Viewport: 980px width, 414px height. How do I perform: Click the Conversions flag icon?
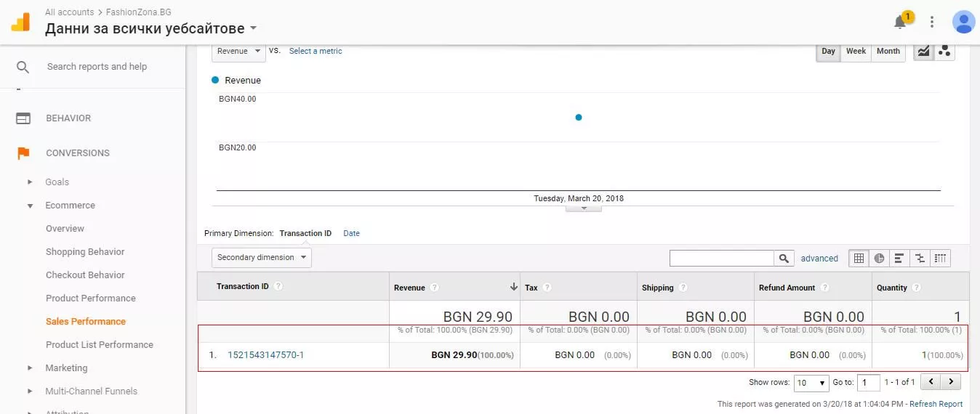tap(23, 153)
